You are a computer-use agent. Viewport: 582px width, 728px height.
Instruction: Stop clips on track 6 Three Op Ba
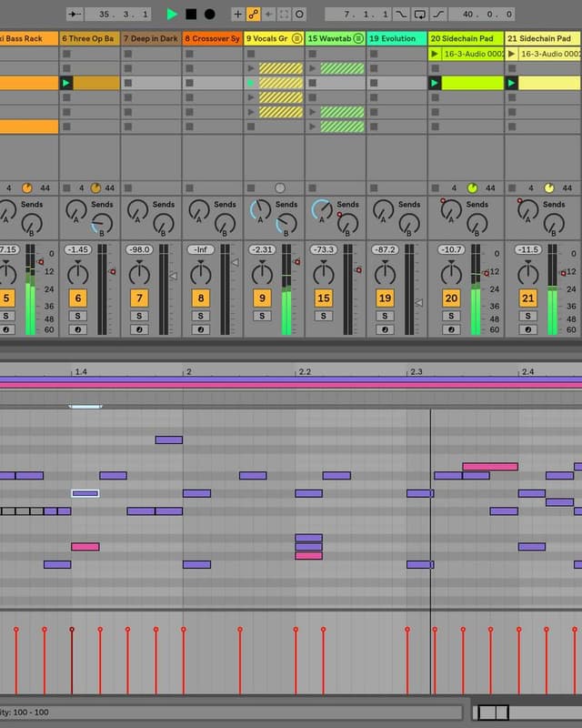[66, 188]
